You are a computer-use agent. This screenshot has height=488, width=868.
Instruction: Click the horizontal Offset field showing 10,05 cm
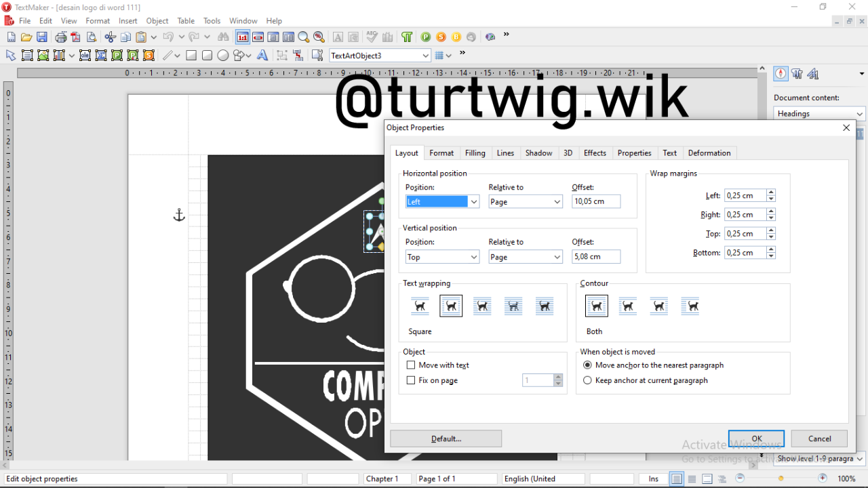tap(595, 202)
